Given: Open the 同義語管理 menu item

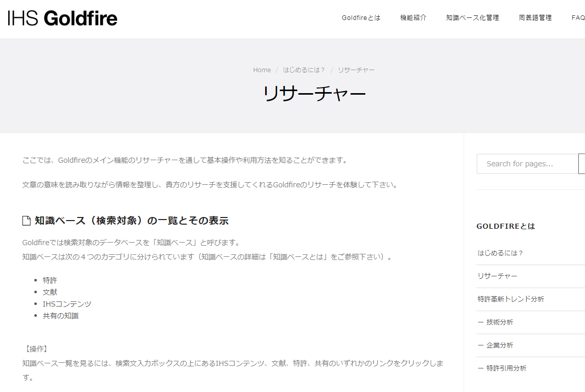Looking at the screenshot, I should [535, 17].
